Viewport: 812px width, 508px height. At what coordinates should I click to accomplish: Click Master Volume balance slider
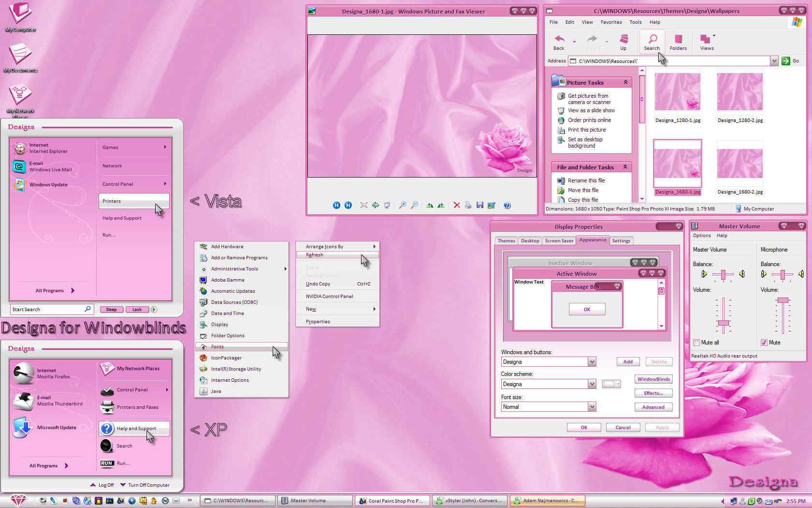[x=723, y=275]
